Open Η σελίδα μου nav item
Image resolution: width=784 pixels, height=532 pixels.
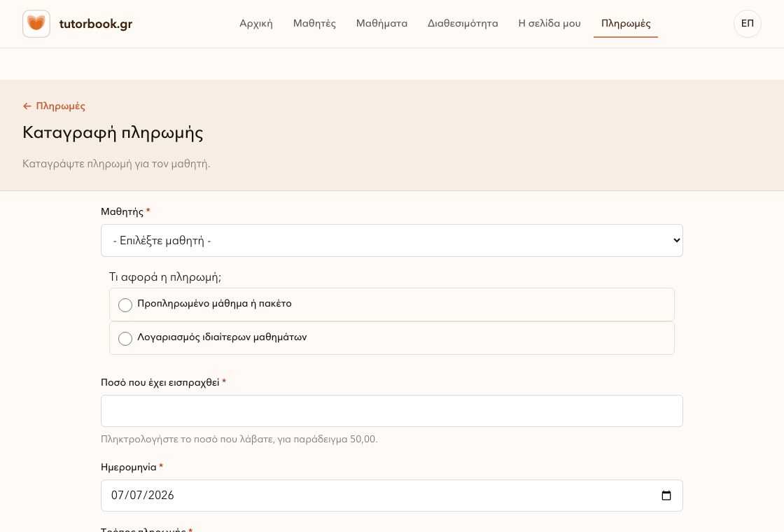pos(549,24)
